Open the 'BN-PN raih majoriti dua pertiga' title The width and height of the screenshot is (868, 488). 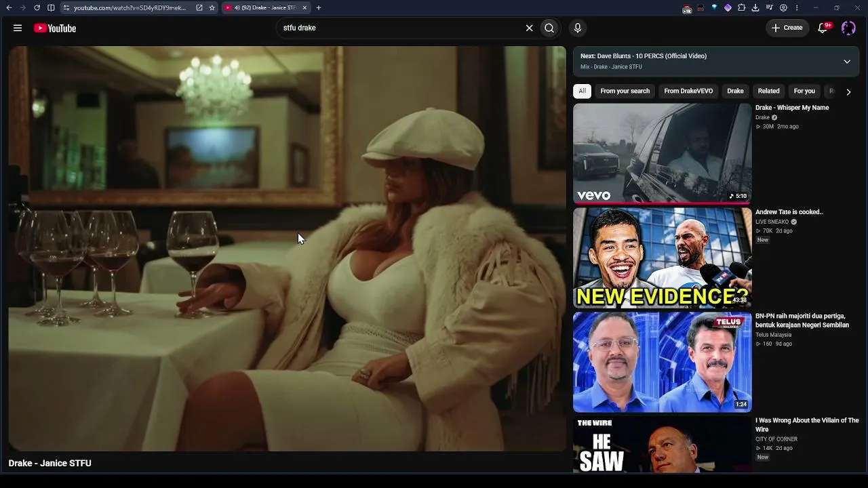pyautogui.click(x=802, y=321)
